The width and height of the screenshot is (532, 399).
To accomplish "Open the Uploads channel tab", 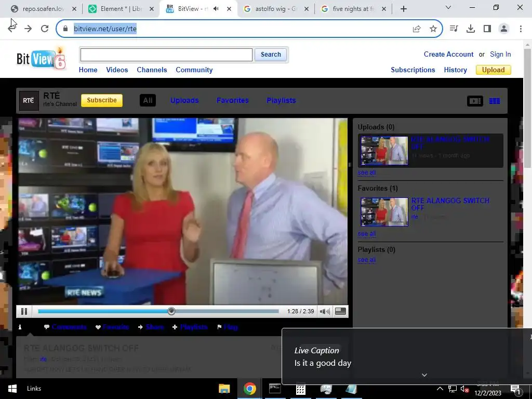I will [x=184, y=100].
